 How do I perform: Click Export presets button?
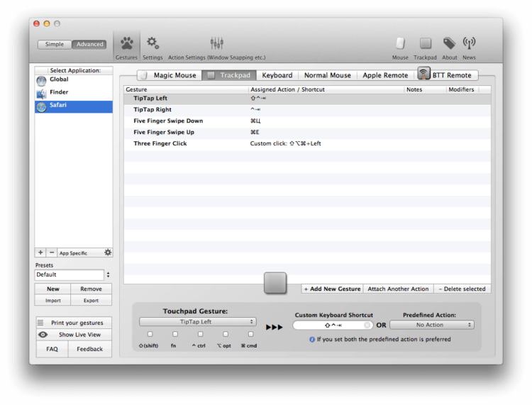click(x=91, y=301)
